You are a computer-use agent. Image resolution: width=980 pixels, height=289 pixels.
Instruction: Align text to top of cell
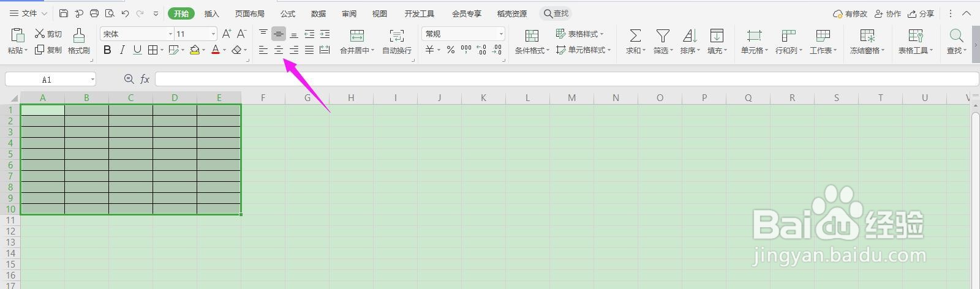tap(263, 34)
